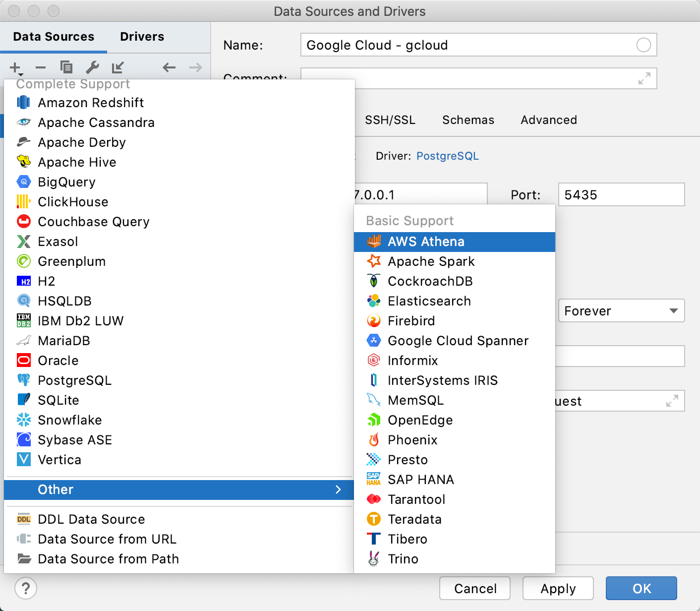
Task: Expand the Other submenu
Action: click(178, 489)
